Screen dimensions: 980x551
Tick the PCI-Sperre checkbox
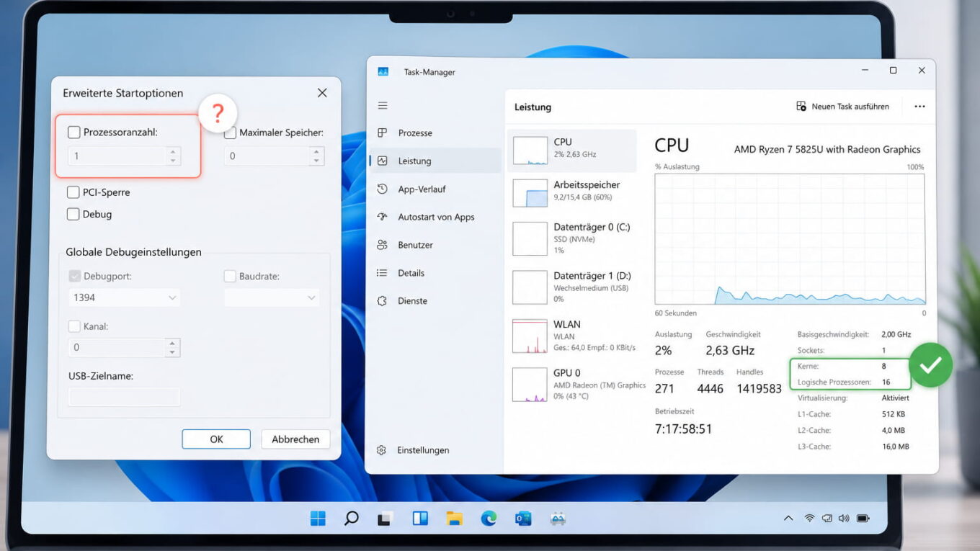pos(73,192)
